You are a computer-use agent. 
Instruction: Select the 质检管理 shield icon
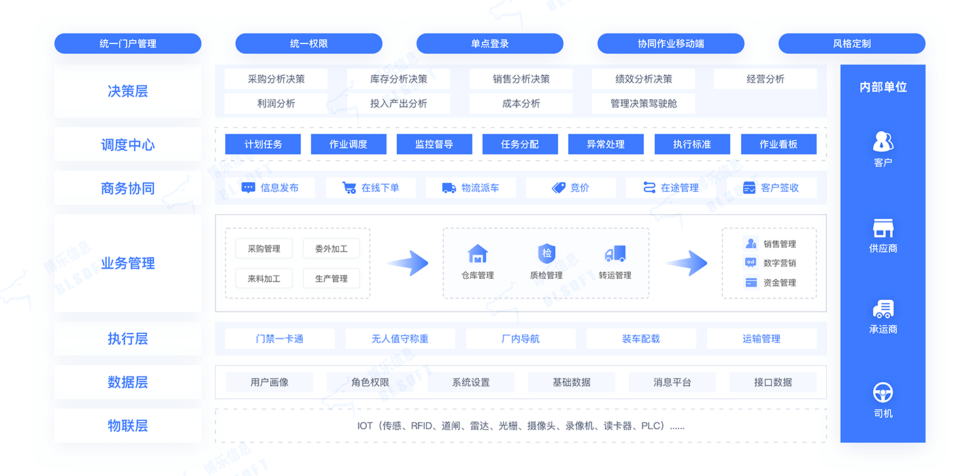click(x=546, y=254)
